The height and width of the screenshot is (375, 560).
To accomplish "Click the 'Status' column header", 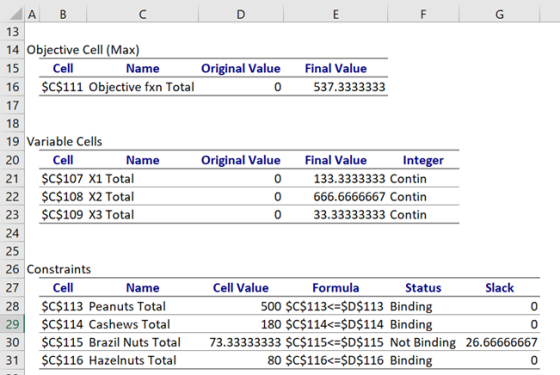I will (x=423, y=288).
